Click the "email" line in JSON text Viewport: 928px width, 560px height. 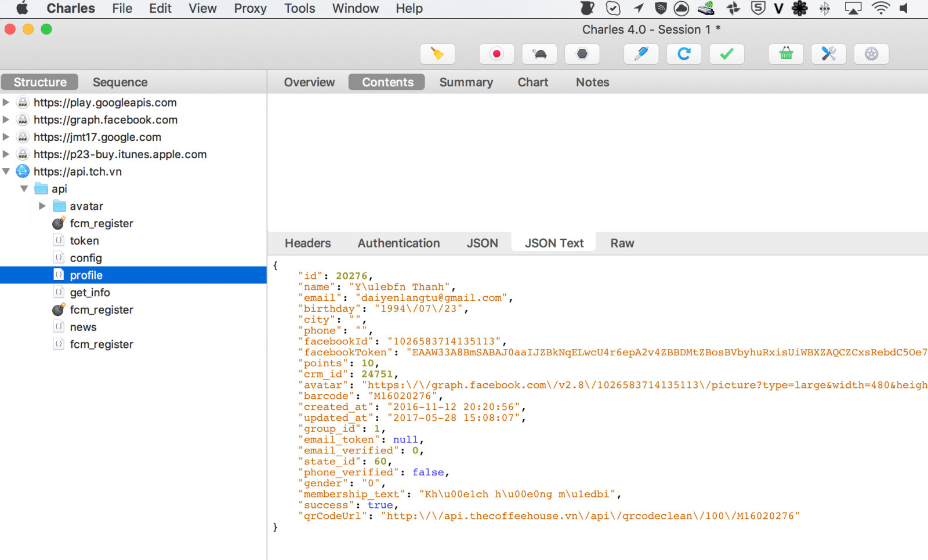point(405,298)
